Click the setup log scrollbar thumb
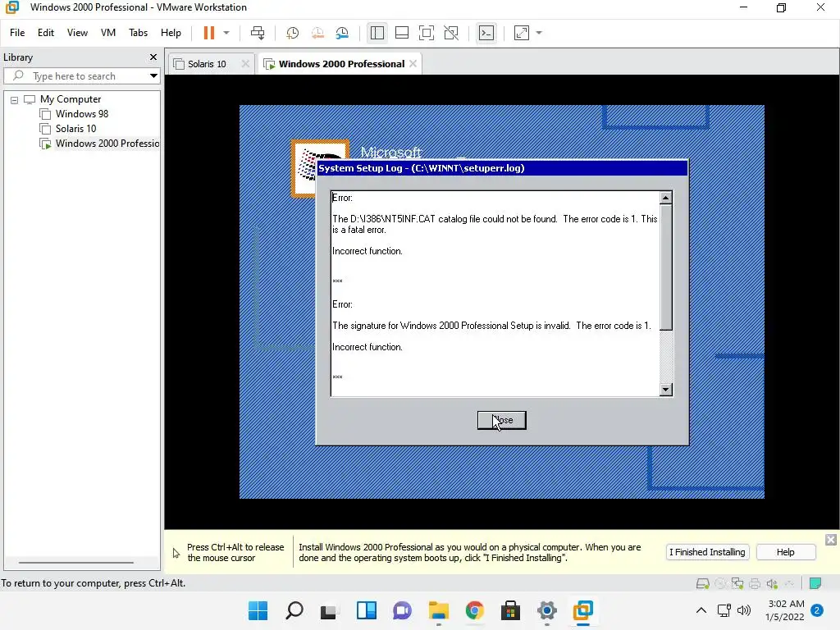Image resolution: width=840 pixels, height=630 pixels. [665, 267]
